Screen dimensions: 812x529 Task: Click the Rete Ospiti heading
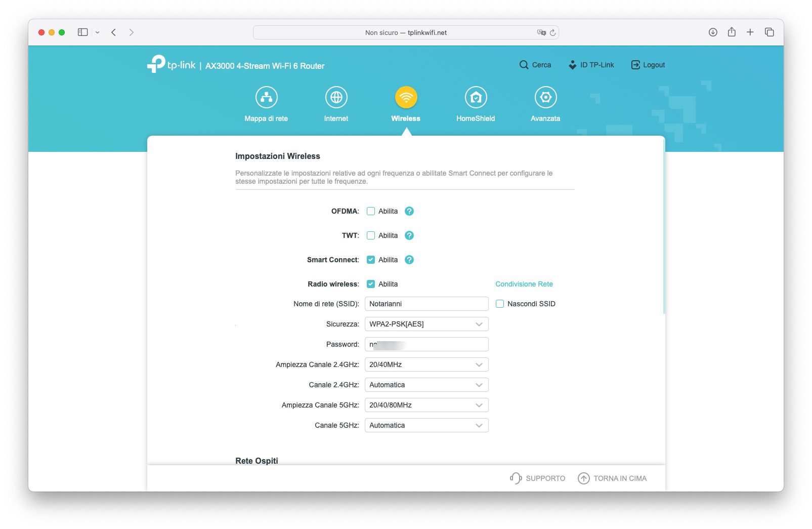click(257, 461)
